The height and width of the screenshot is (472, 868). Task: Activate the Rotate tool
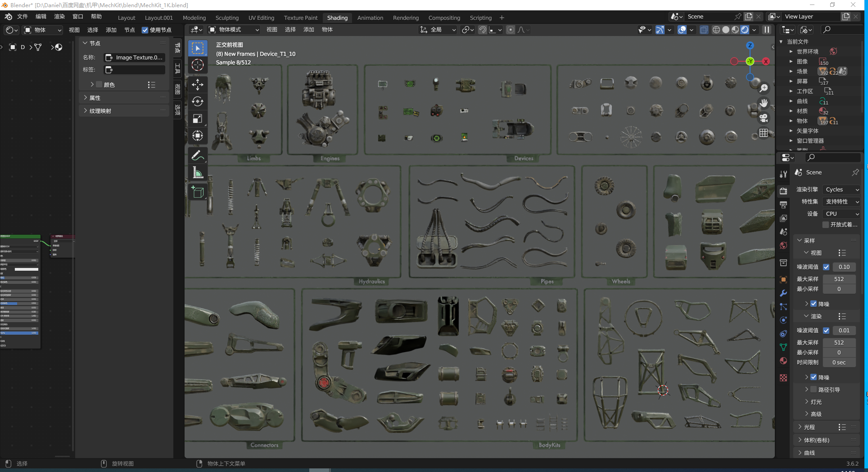[198, 101]
